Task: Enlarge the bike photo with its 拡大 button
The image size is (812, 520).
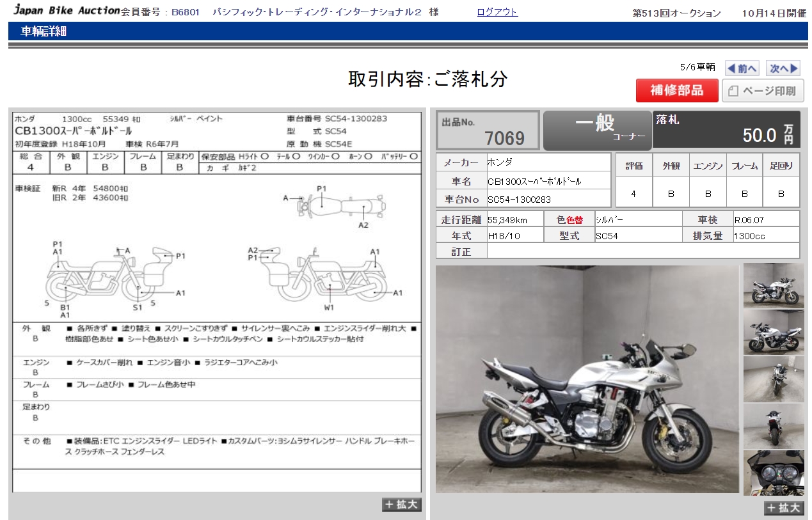Action: point(784,508)
